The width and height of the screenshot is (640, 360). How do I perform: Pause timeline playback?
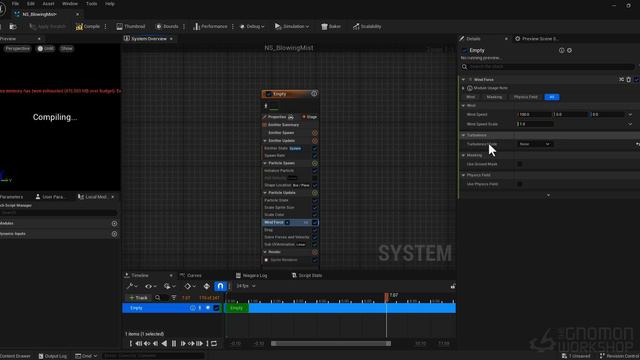173,344
